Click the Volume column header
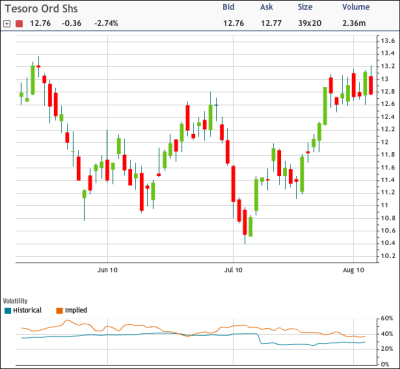400x369 pixels. click(x=356, y=7)
